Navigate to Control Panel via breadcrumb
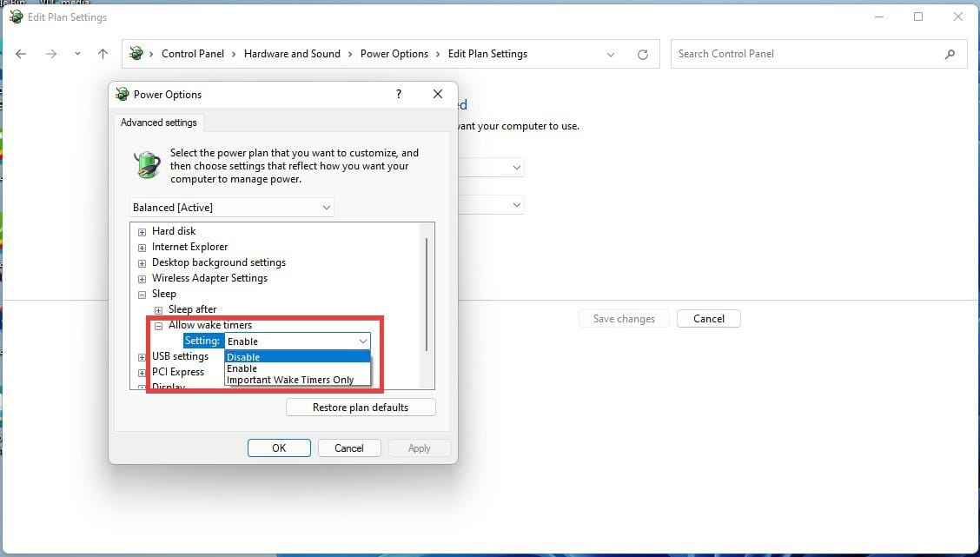The image size is (980, 557). point(193,53)
